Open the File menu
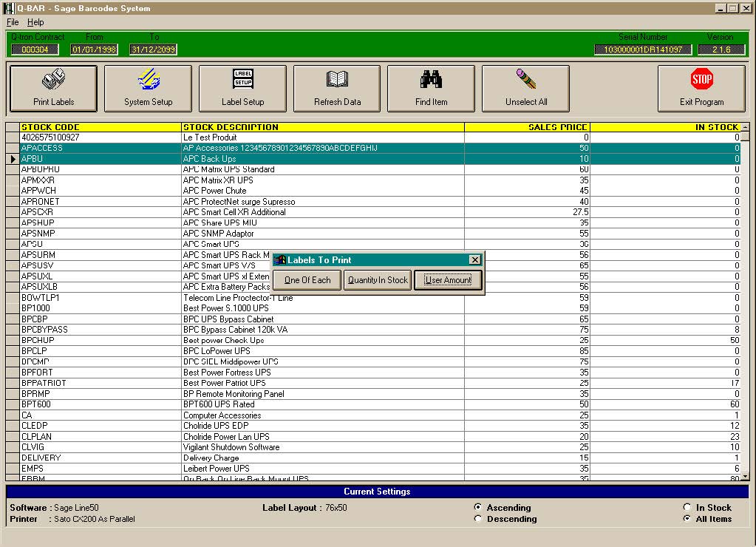 click(13, 22)
